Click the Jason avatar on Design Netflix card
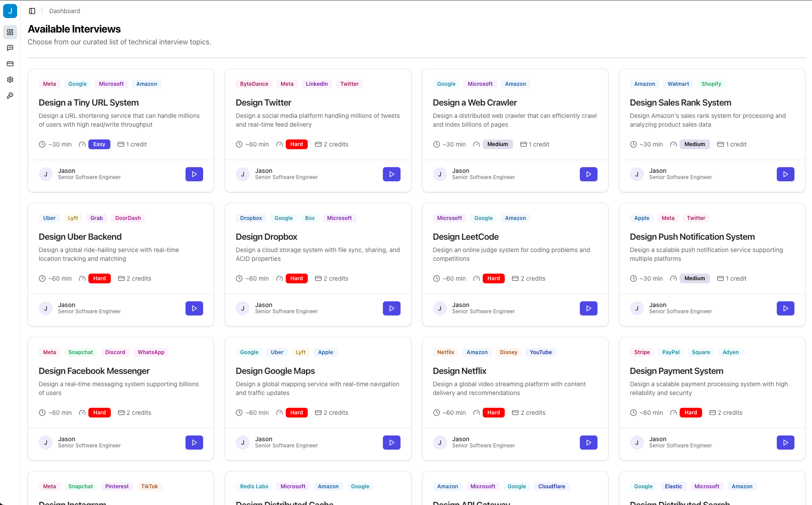The width and height of the screenshot is (812, 505). click(440, 443)
